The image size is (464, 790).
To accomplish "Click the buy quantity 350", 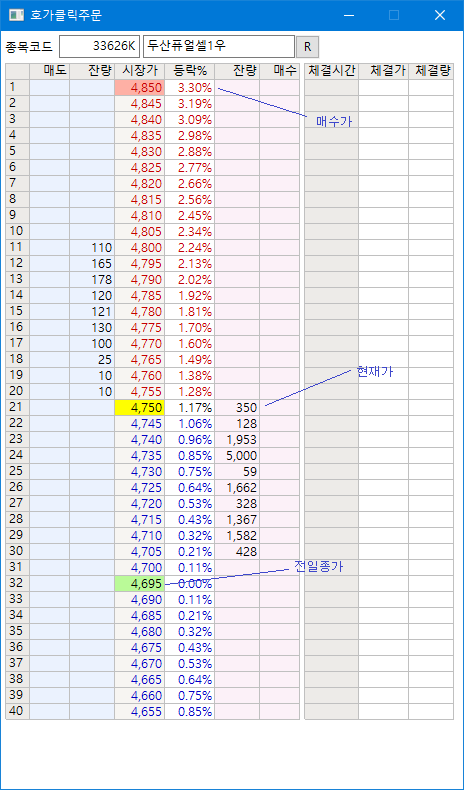I will click(237, 408).
